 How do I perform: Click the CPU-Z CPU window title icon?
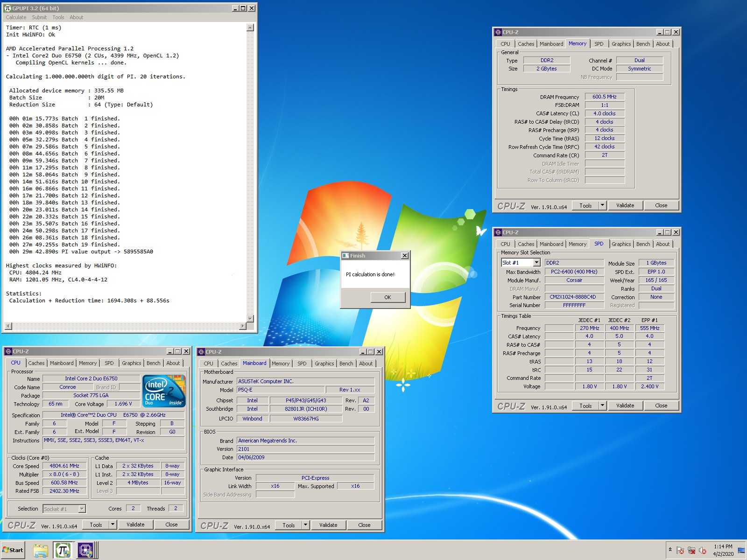[x=8, y=351]
